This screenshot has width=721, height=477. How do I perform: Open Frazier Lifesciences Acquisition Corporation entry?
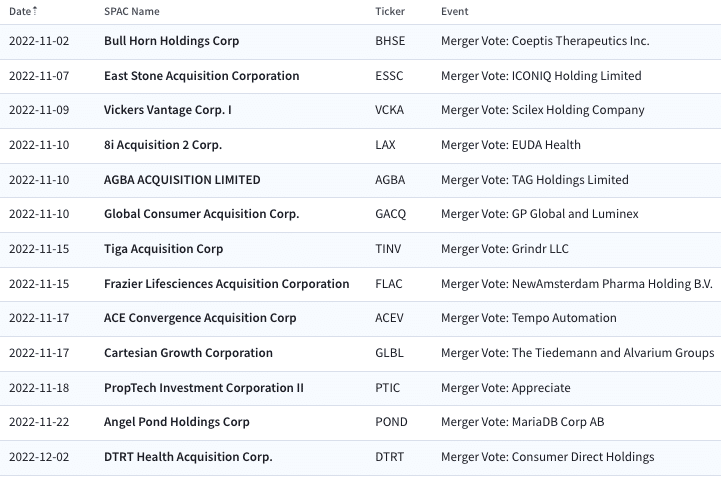[227, 284]
